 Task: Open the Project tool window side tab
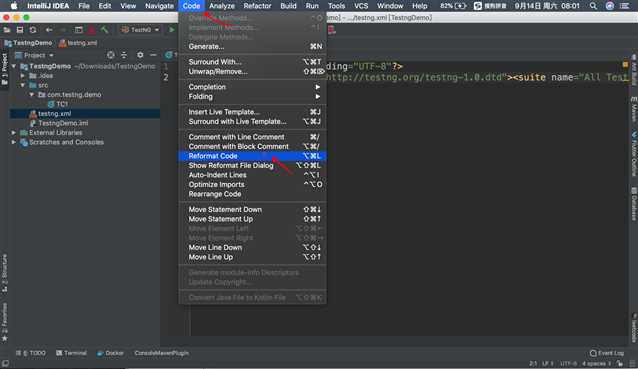(x=4, y=68)
